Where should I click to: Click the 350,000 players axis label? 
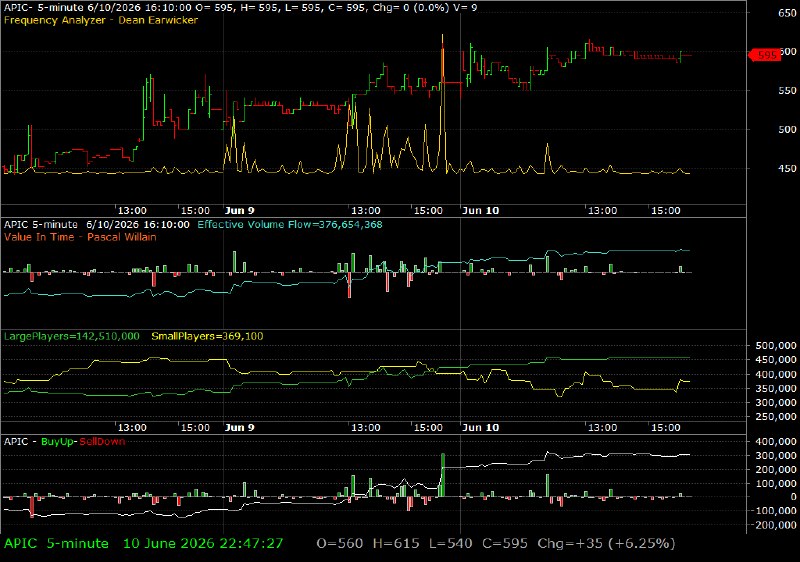pos(776,389)
